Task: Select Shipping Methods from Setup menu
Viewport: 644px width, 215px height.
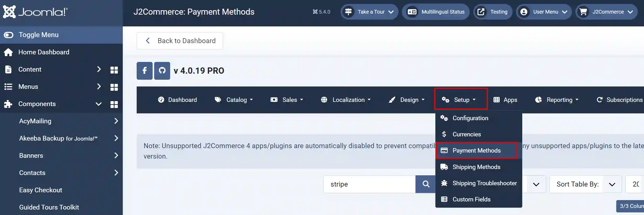Action: 479,167
